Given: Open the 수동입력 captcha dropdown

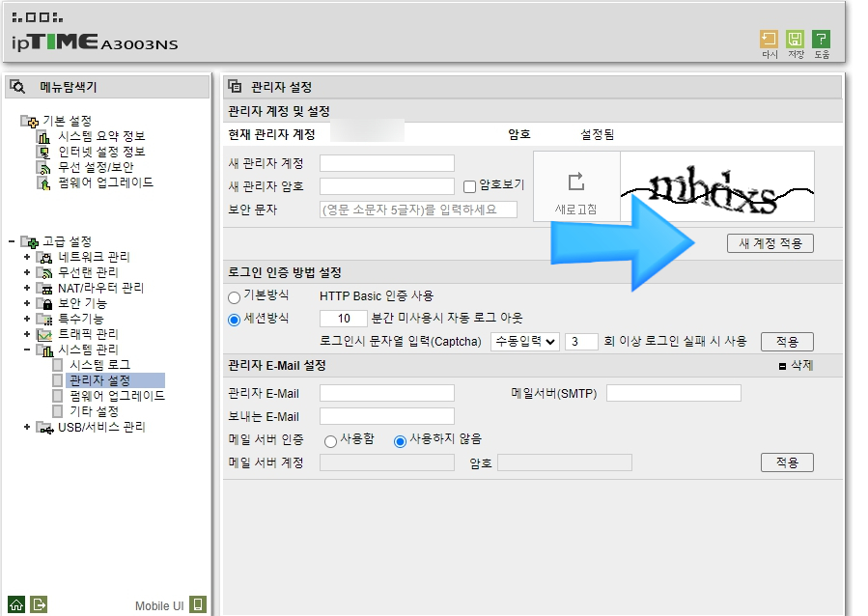Looking at the screenshot, I should tap(525, 342).
